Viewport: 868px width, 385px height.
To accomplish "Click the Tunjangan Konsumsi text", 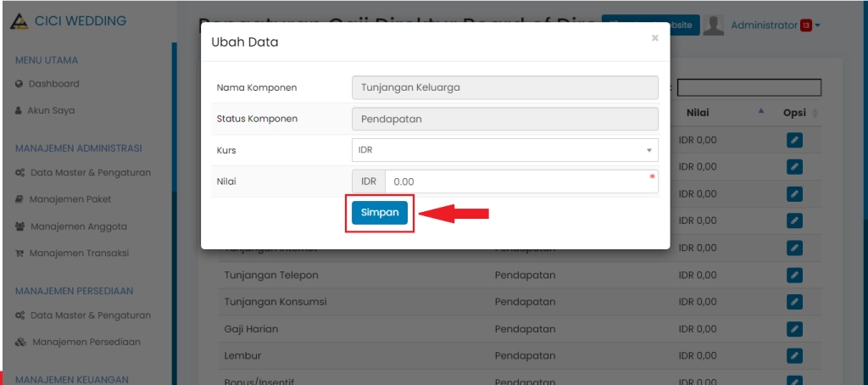I will click(275, 302).
